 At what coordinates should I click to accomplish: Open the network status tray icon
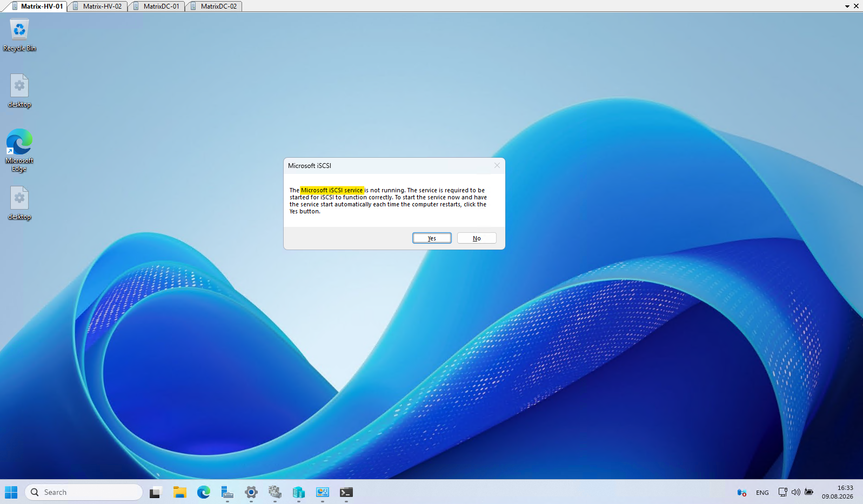[782, 492]
